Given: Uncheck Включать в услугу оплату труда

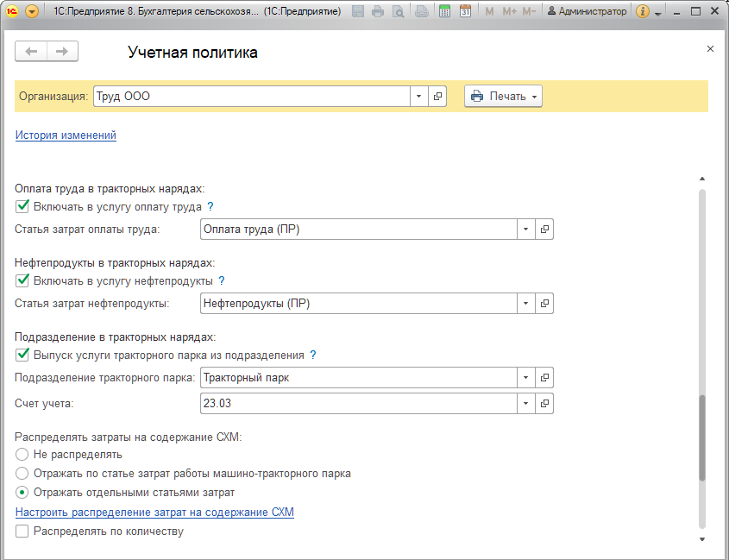Looking at the screenshot, I should click(x=22, y=206).
